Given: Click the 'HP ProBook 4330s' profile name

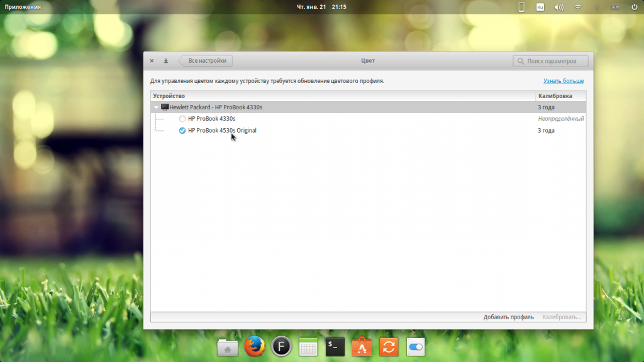Looking at the screenshot, I should (x=211, y=119).
